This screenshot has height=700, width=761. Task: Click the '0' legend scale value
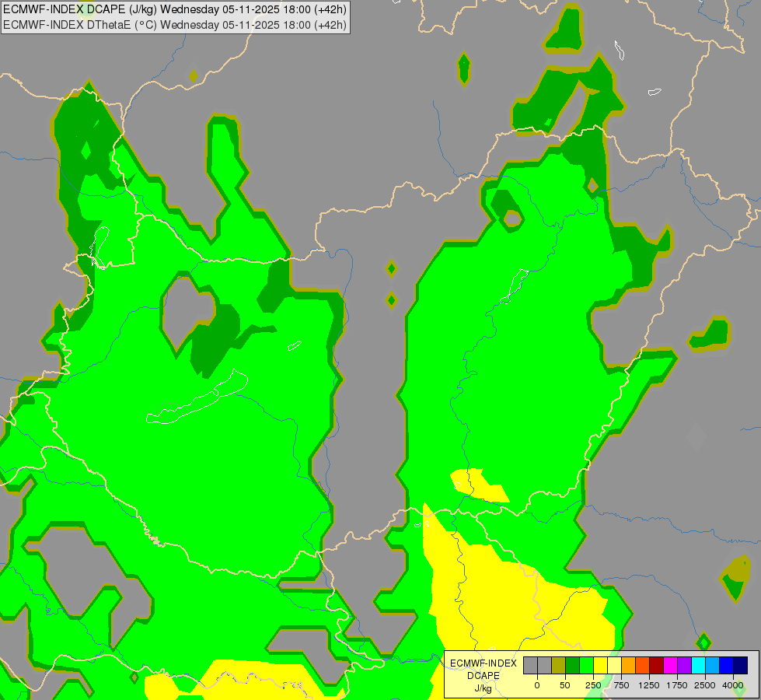pos(537,685)
